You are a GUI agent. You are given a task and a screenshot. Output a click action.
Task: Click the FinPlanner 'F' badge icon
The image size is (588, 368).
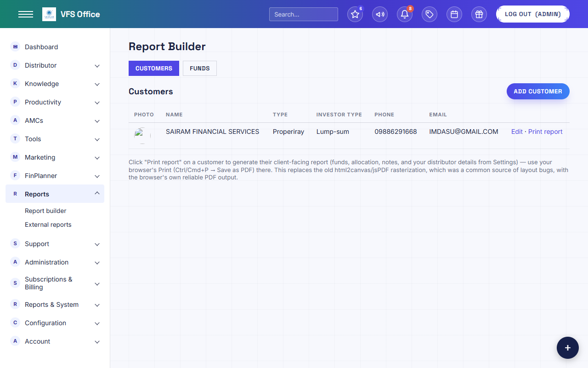pyautogui.click(x=15, y=175)
